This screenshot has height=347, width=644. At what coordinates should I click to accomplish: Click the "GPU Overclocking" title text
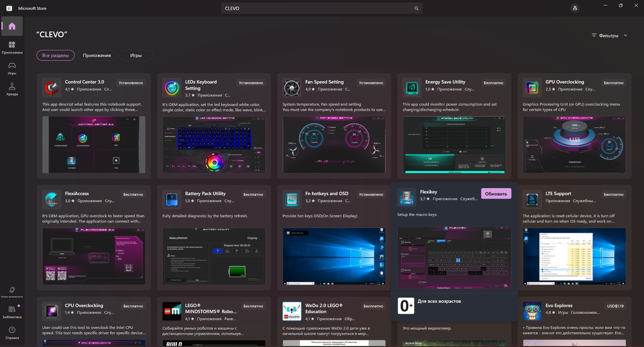[565, 82]
